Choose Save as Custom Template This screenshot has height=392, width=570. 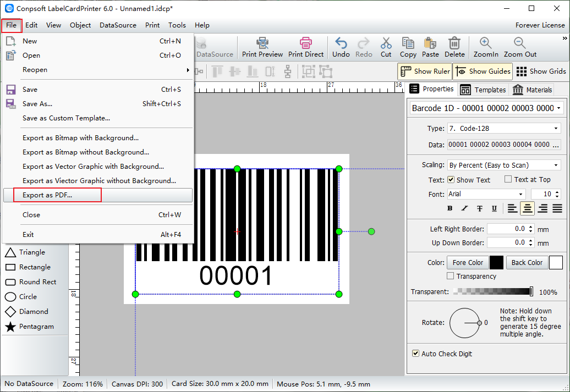pos(97,118)
